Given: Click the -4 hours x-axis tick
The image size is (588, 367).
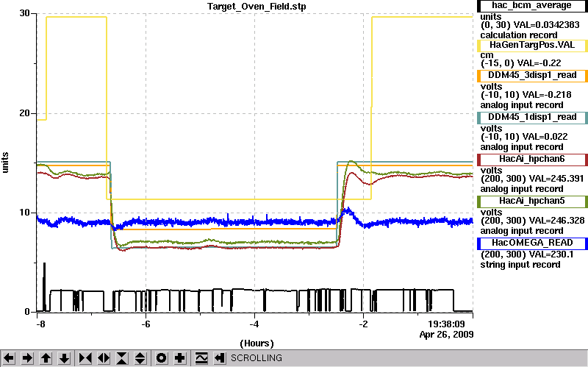Looking at the screenshot, I should tap(254, 324).
